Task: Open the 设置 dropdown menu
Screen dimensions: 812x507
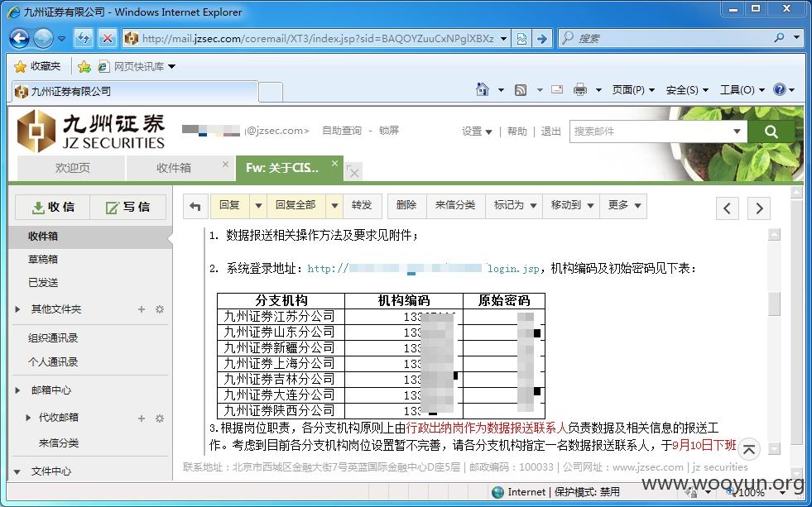Action: [477, 132]
